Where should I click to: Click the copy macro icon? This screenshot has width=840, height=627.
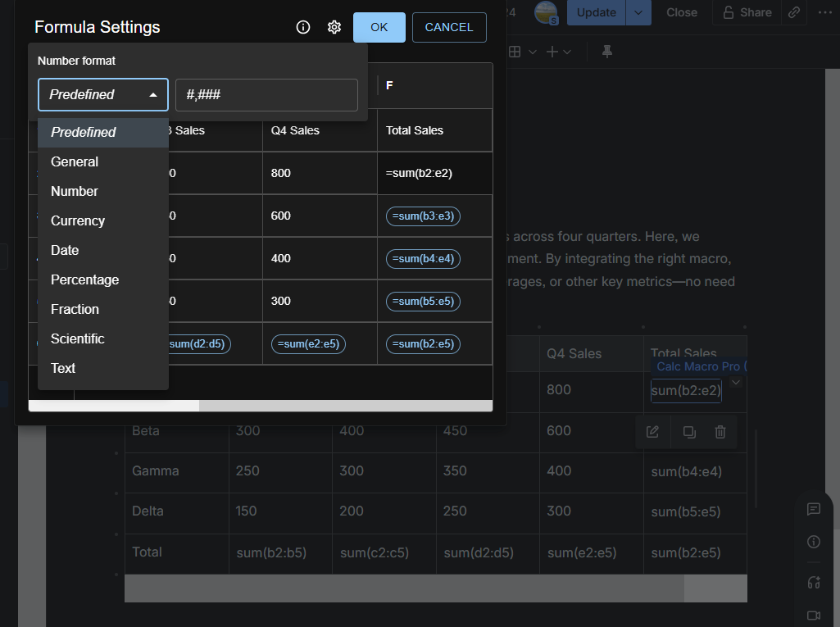pyautogui.click(x=689, y=432)
